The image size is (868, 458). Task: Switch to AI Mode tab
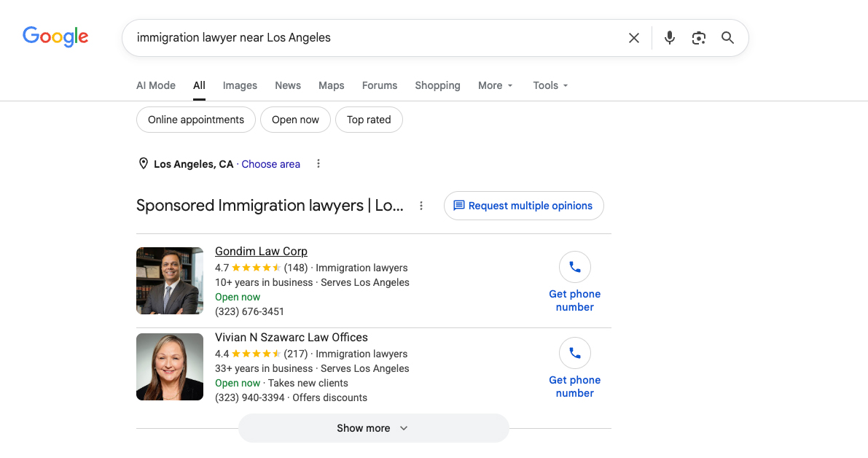(155, 85)
